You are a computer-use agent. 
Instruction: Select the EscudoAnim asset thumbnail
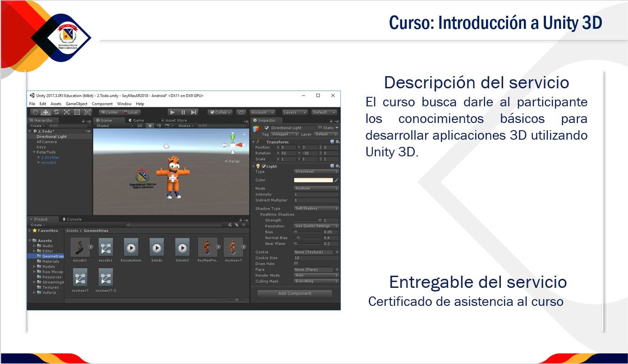(x=131, y=248)
